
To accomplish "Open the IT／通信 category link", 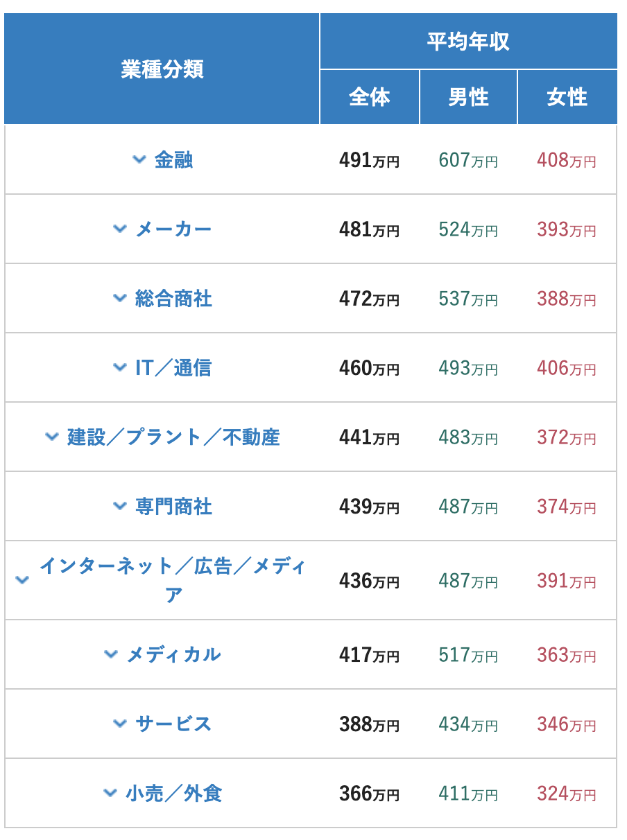I will point(173,368).
